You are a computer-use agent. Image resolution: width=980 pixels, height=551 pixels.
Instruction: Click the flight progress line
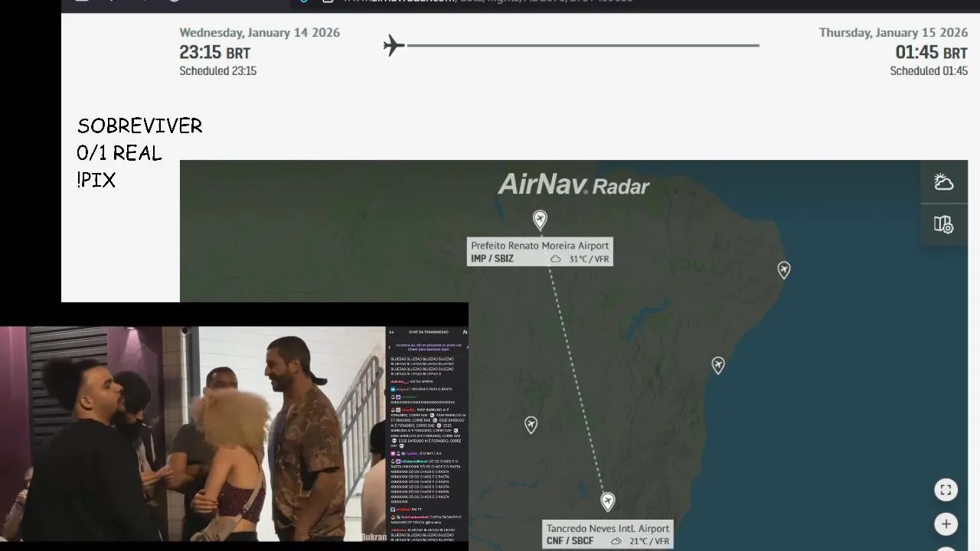583,45
